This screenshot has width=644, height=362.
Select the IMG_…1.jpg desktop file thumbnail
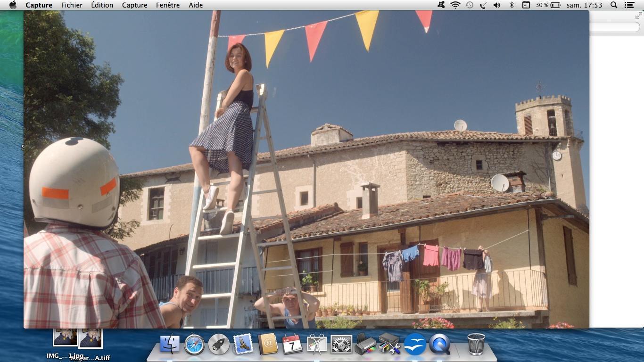(65, 337)
